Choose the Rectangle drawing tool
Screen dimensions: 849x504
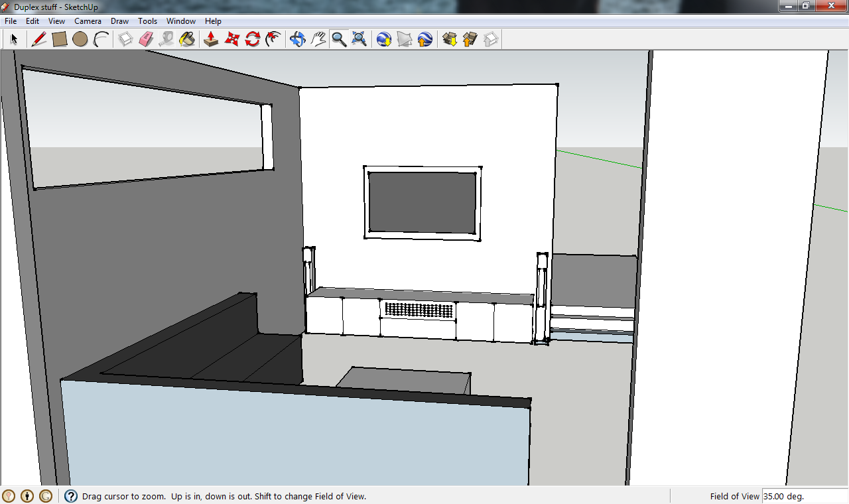point(60,39)
